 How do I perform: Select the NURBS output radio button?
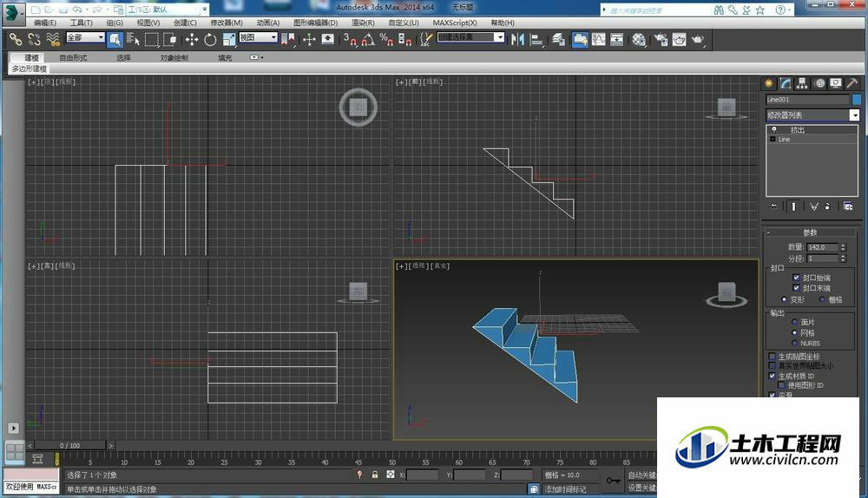(794, 343)
